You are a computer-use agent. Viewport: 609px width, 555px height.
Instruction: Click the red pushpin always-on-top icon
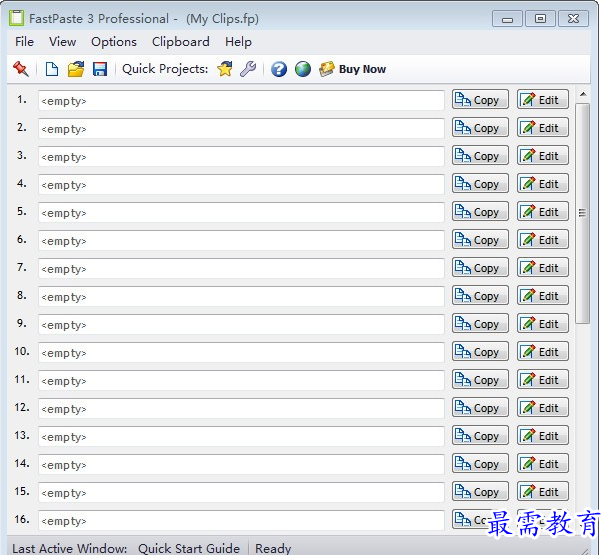pyautogui.click(x=21, y=69)
